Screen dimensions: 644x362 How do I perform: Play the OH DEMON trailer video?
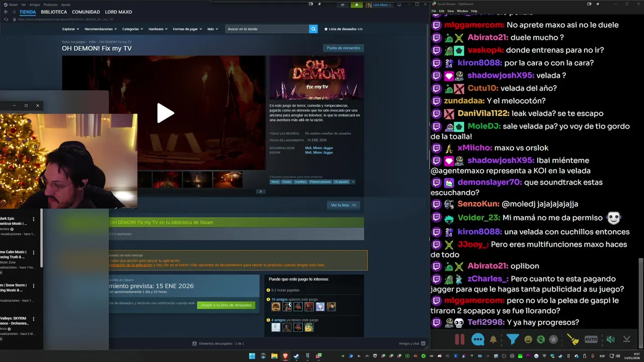(x=165, y=113)
